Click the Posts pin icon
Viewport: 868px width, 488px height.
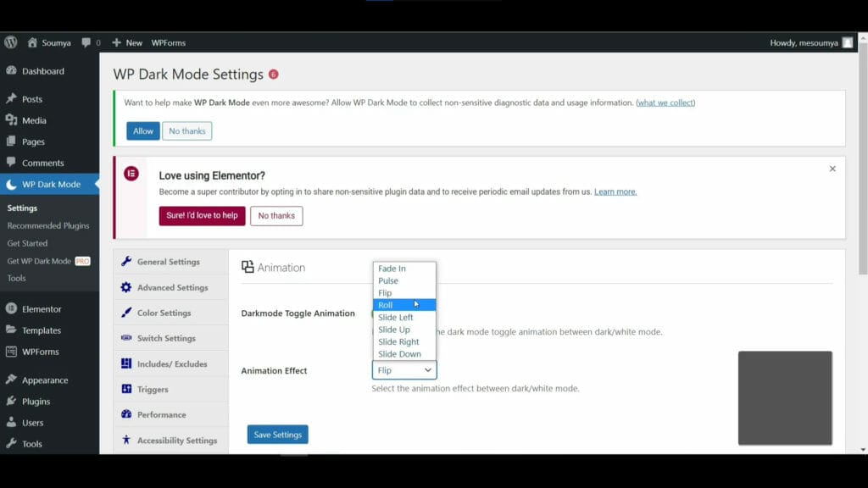pos(12,98)
